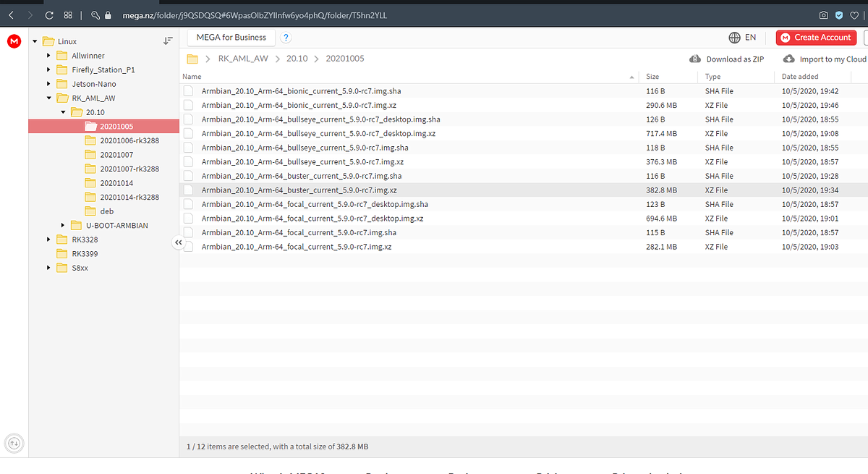Click file icon of focal desktop.img.xz
This screenshot has height=474, width=868.
click(x=188, y=219)
